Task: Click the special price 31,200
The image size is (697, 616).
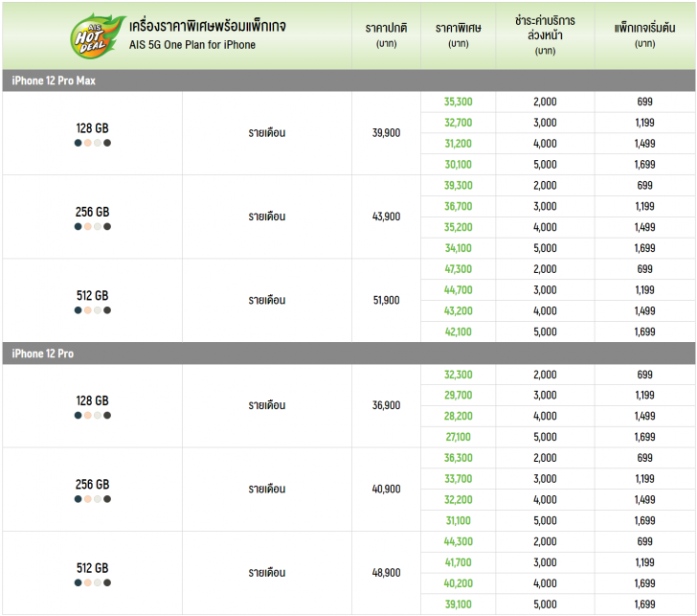Action: click(459, 144)
